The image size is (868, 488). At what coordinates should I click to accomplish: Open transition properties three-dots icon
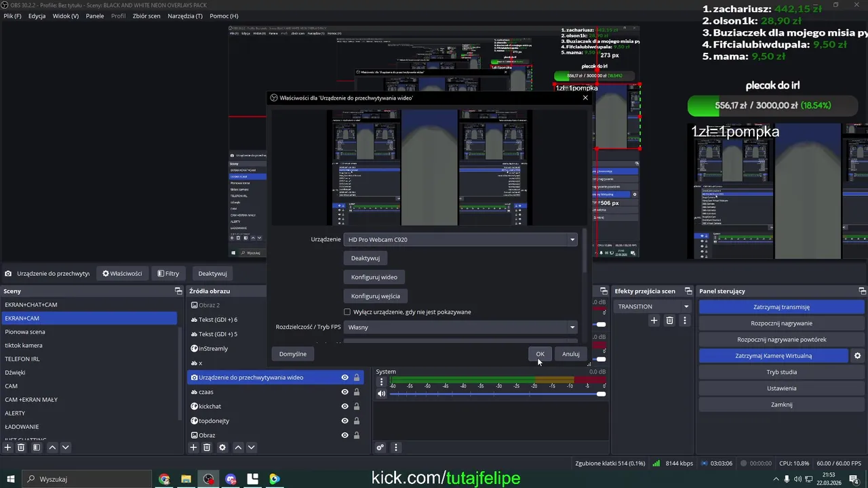click(x=685, y=321)
